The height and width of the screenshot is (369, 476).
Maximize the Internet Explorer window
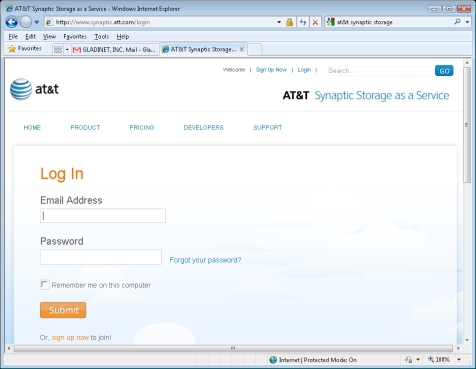tap(449, 9)
